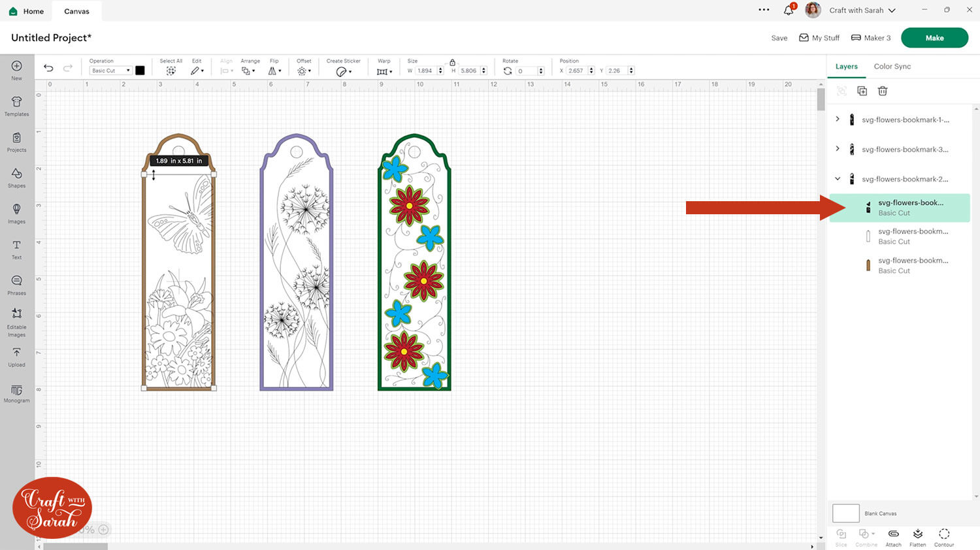Open the Warp dropdown

(x=384, y=71)
